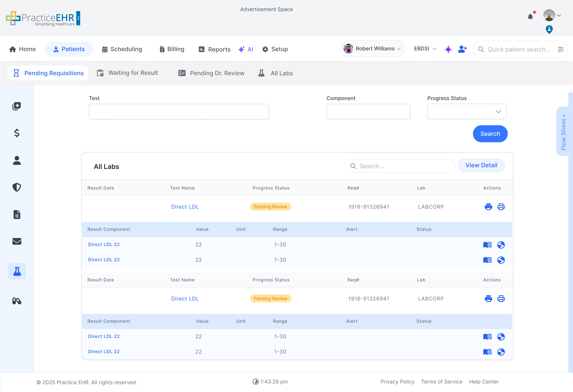This screenshot has height=392, width=573.
Task: Click the solid printer icon for first Direct LDL
Action: click(488, 207)
